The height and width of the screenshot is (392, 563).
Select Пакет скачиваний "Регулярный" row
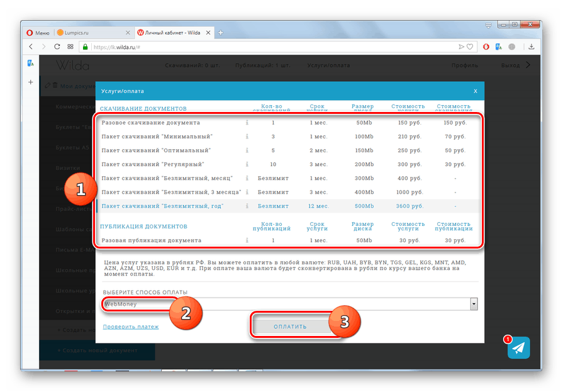point(289,164)
